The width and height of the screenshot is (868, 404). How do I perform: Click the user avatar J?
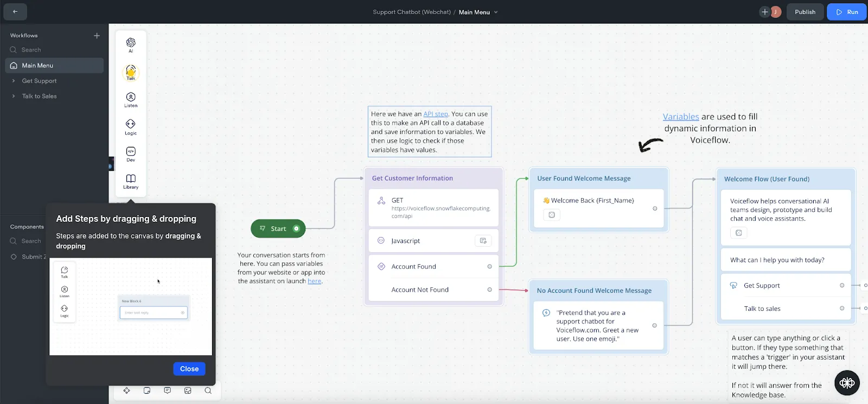coord(776,11)
